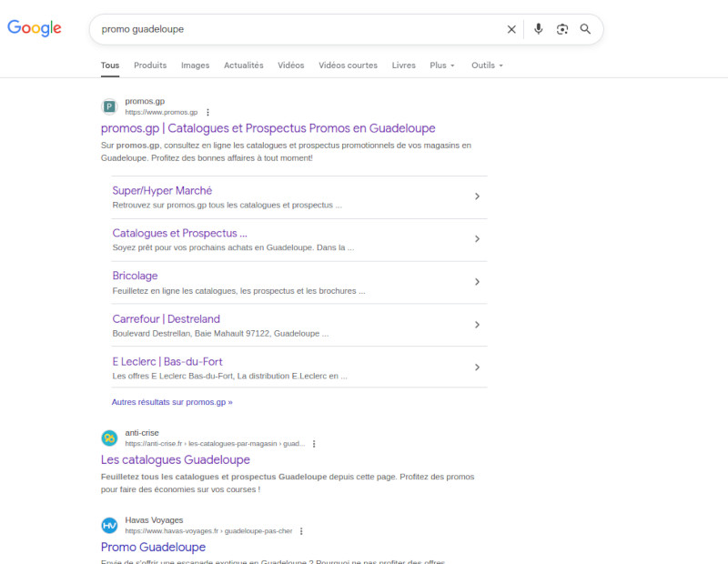Expand the Plus dropdown menu

(x=442, y=65)
